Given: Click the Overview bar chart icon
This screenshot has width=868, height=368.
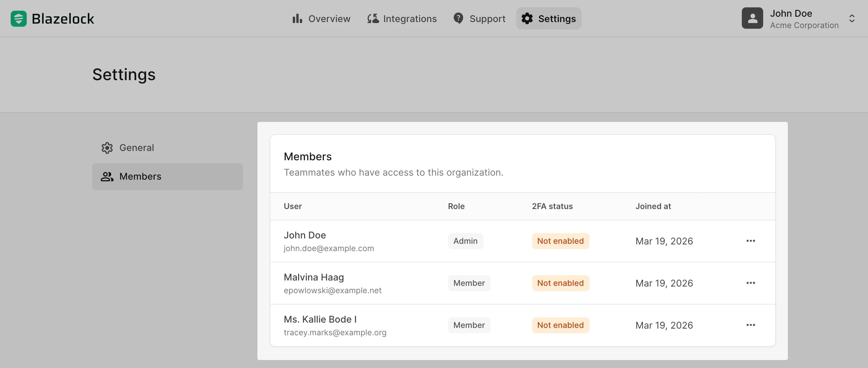Looking at the screenshot, I should 297,19.
